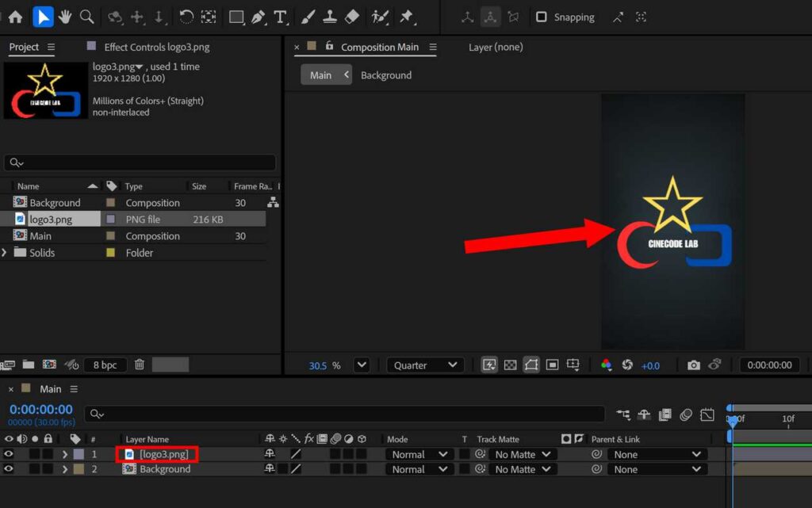Image resolution: width=812 pixels, height=508 pixels.
Task: Switch to the Project panel tab
Action: (x=24, y=47)
